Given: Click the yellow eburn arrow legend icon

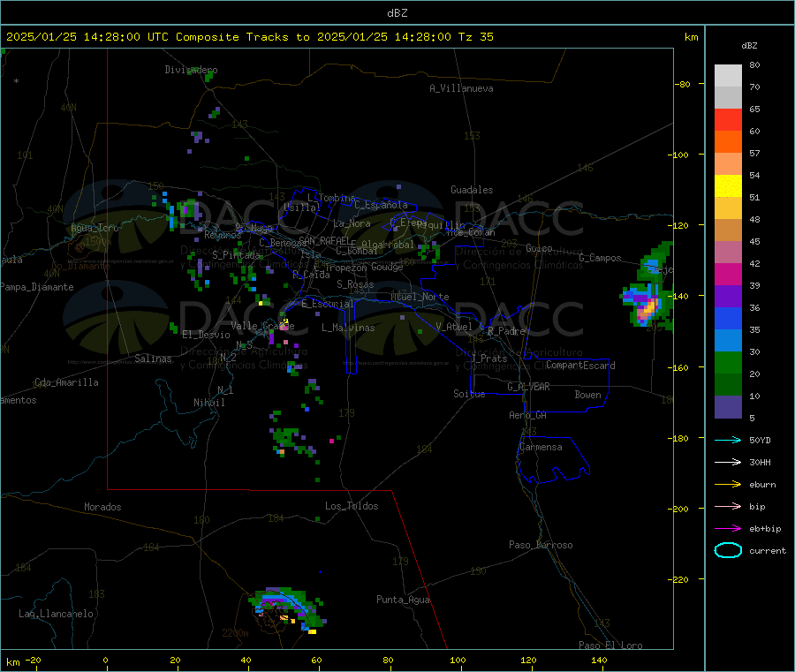Looking at the screenshot, I should click(x=728, y=485).
